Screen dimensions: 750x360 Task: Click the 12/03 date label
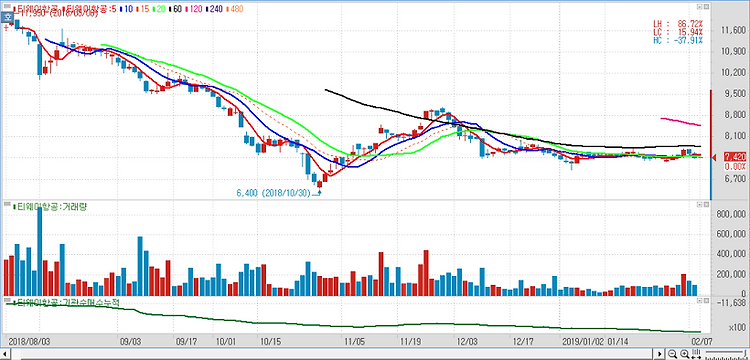pyautogui.click(x=466, y=342)
